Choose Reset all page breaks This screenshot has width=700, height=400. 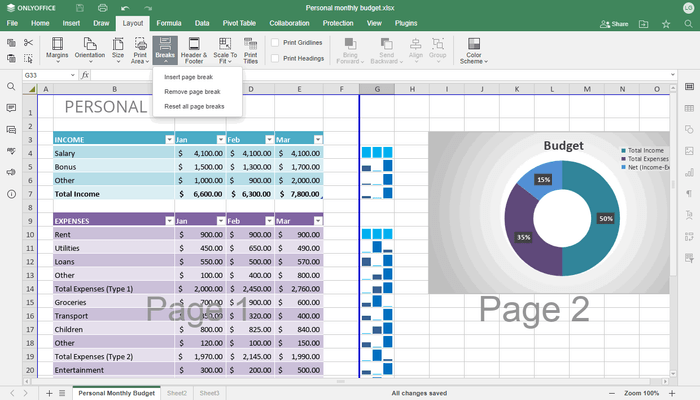click(194, 106)
